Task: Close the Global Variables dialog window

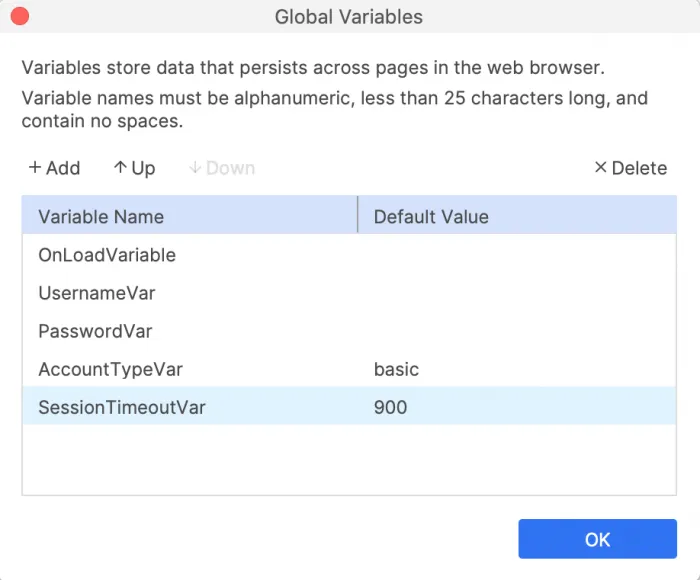Action: coord(19,17)
